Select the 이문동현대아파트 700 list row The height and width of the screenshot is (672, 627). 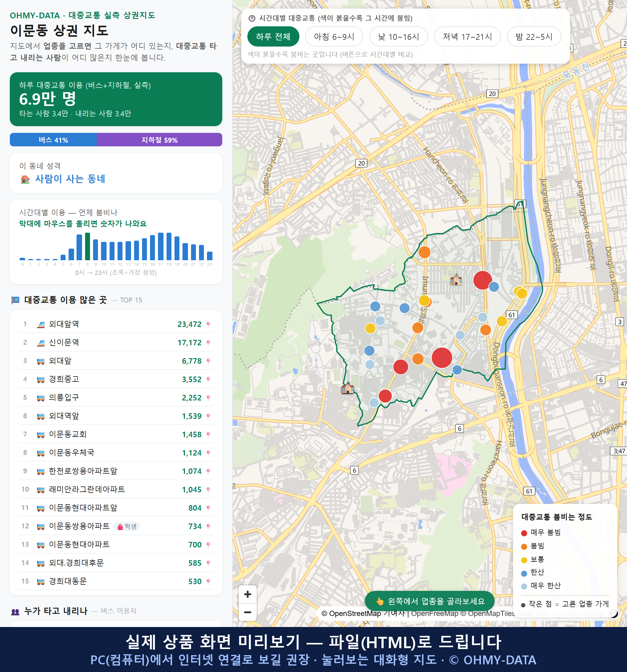pos(116,545)
